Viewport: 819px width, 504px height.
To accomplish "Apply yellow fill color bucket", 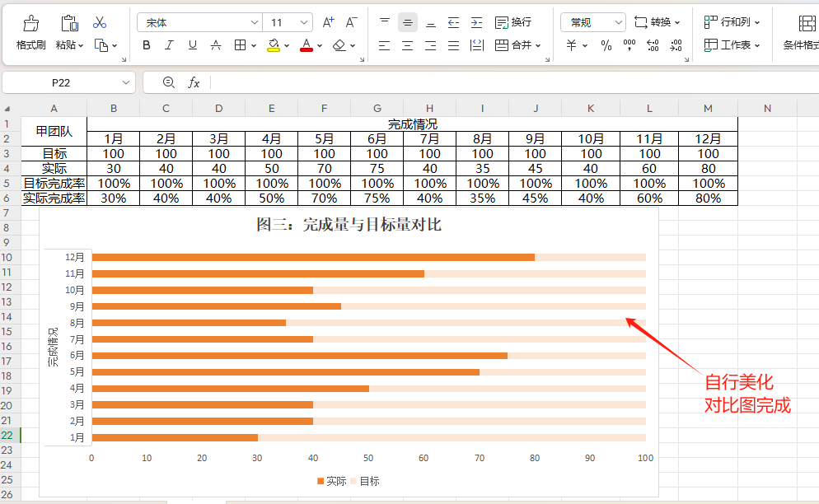I will [x=274, y=45].
